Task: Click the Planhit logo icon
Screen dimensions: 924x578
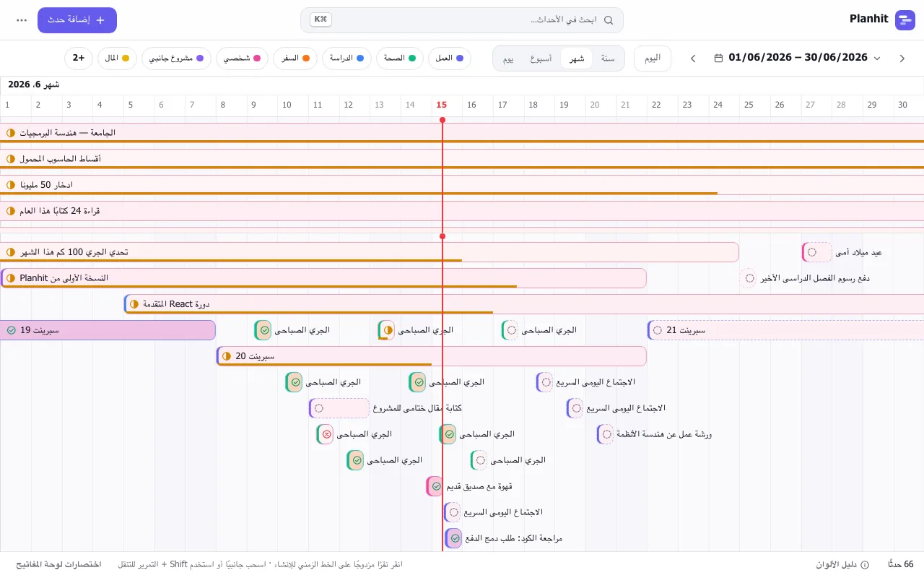Action: [x=905, y=20]
